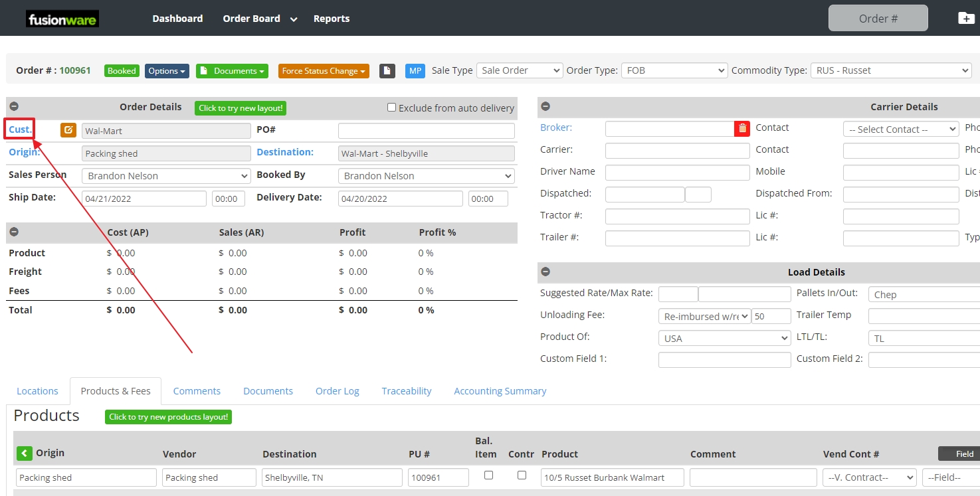Collapse the Load Details section
The image size is (980, 496).
(545, 272)
